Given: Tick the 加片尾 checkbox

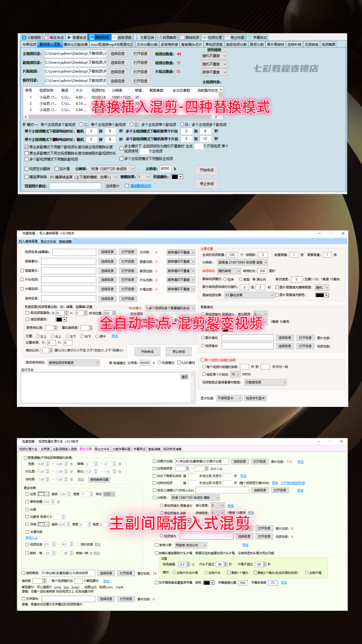Looking at the screenshot, I should pyautogui.click(x=57, y=169).
